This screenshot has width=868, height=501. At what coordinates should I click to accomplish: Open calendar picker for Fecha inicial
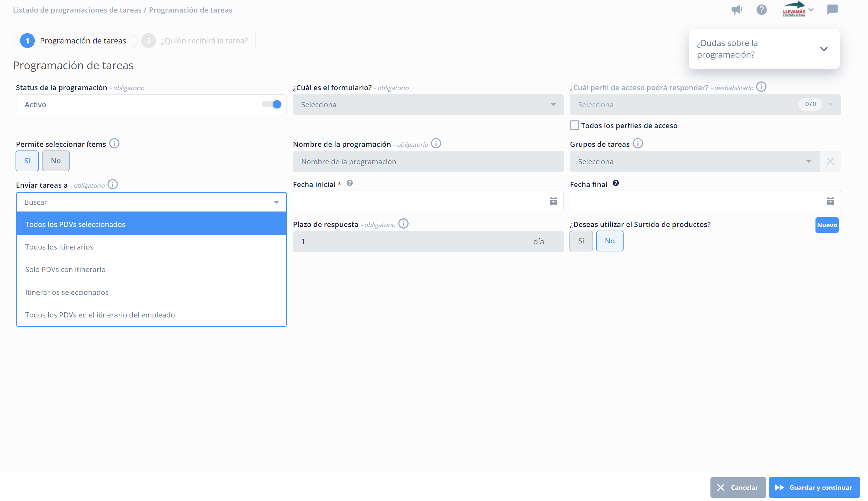(x=553, y=201)
